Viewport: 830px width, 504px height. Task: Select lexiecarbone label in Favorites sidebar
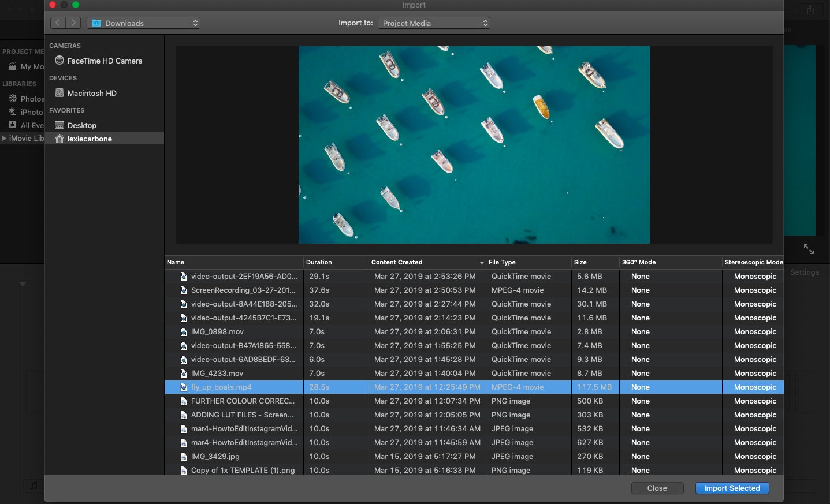(x=90, y=139)
